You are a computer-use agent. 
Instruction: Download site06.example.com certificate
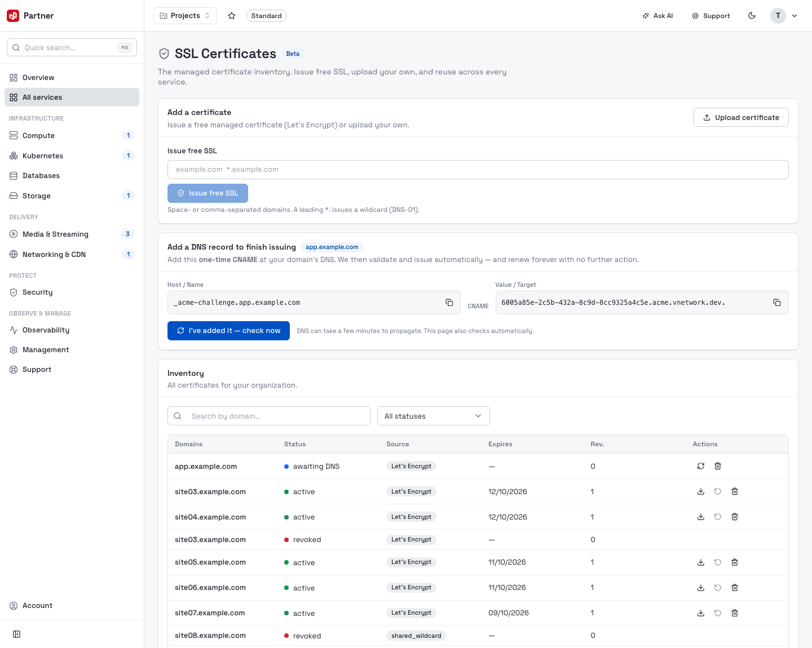701,588
